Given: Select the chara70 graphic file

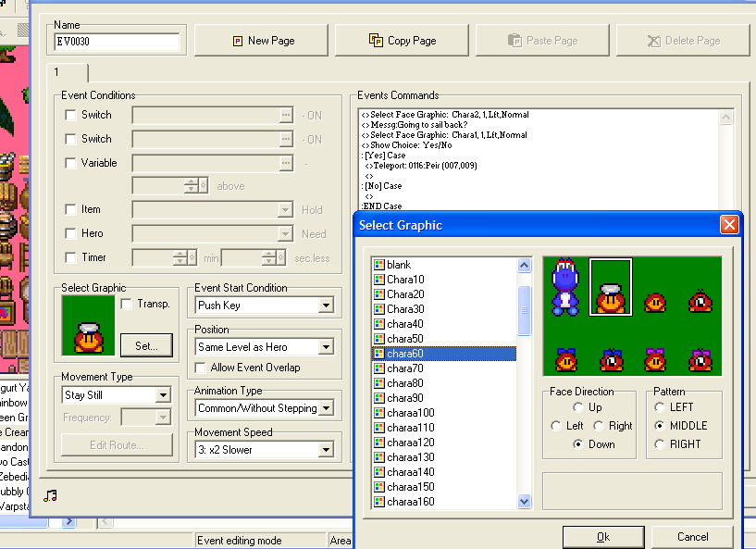Looking at the screenshot, I should [405, 368].
